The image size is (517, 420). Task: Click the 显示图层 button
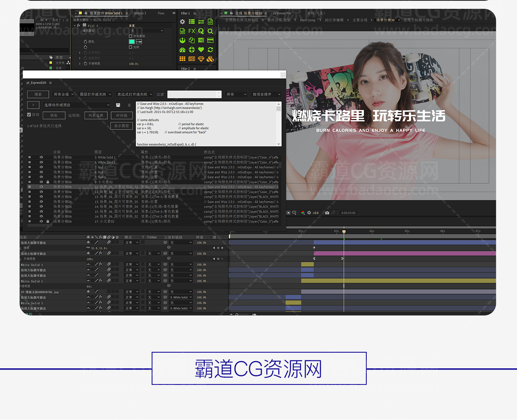point(122,126)
